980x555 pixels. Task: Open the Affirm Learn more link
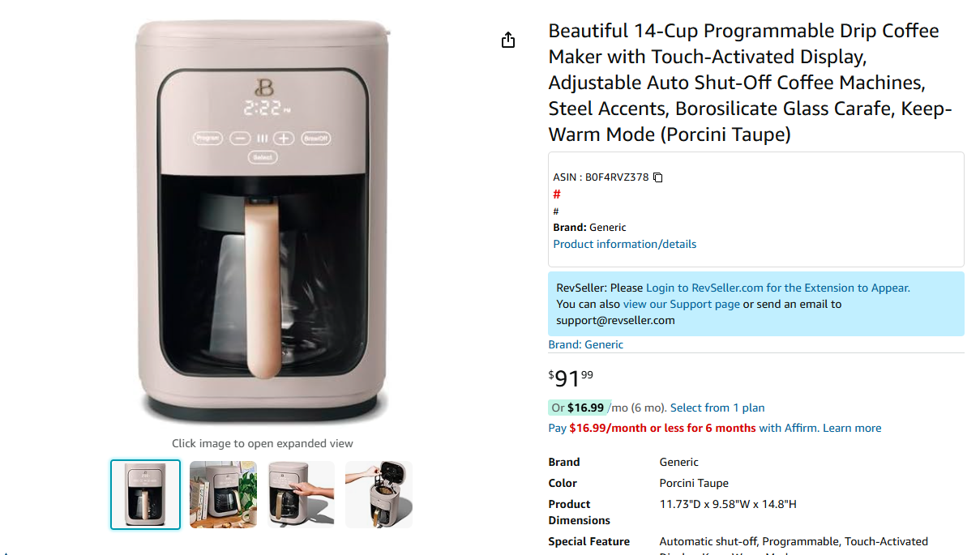[x=852, y=428]
